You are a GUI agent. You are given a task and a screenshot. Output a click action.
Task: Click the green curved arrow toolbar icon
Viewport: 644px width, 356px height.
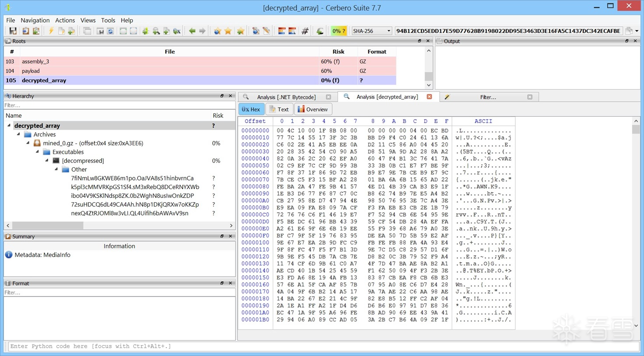tap(320, 31)
